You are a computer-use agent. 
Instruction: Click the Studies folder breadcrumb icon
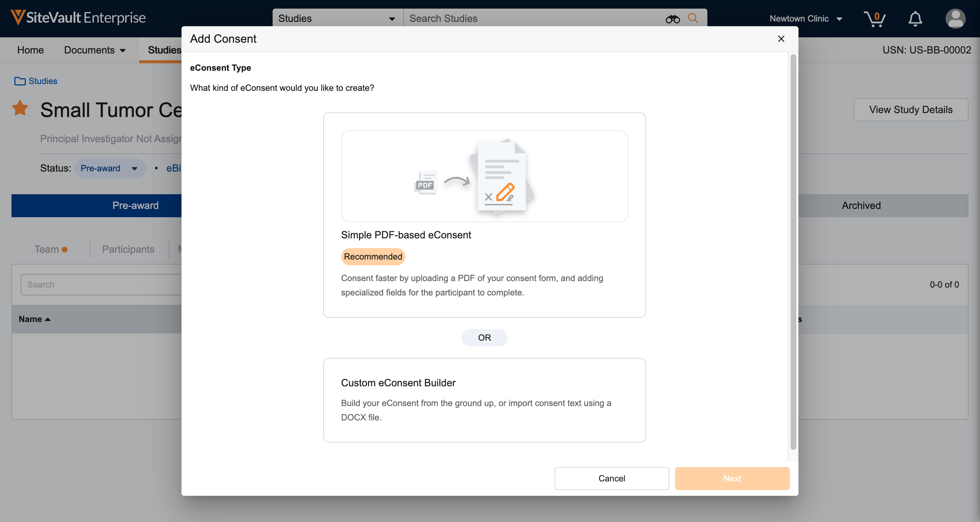click(20, 81)
